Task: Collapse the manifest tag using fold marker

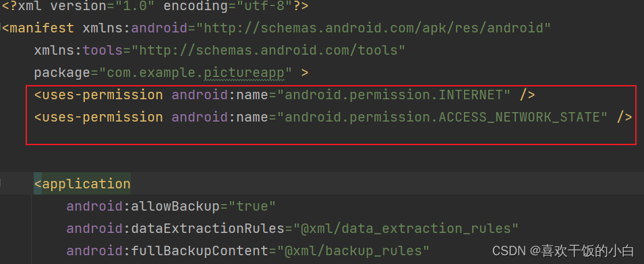Action: pyautogui.click(x=1, y=28)
